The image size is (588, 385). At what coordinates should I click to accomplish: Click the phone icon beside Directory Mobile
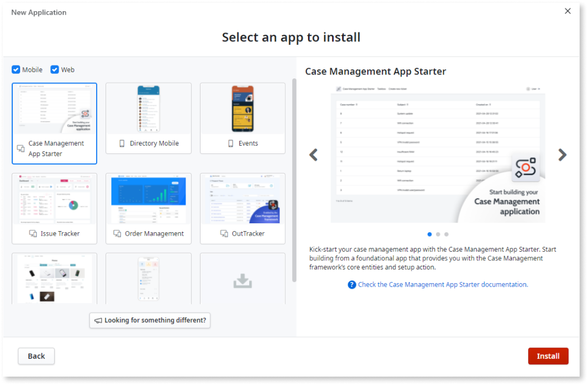pyautogui.click(x=122, y=144)
